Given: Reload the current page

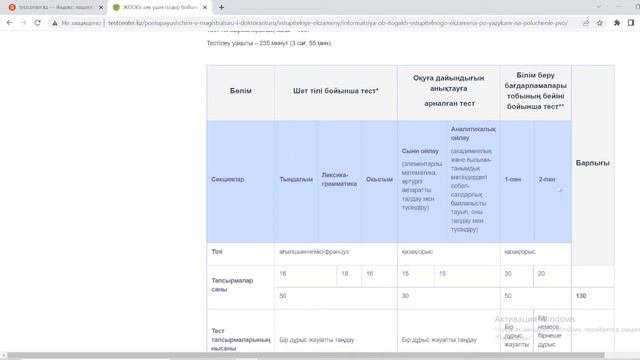Looking at the screenshot, I should click(38, 23).
